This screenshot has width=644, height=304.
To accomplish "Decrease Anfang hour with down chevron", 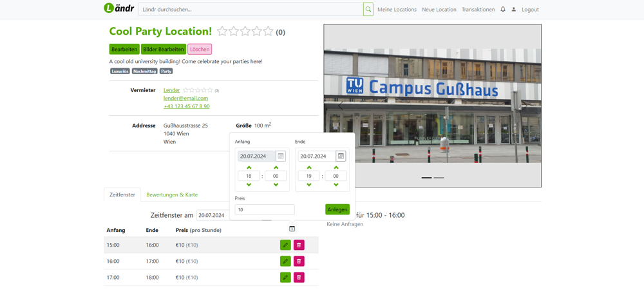I will pos(249,185).
